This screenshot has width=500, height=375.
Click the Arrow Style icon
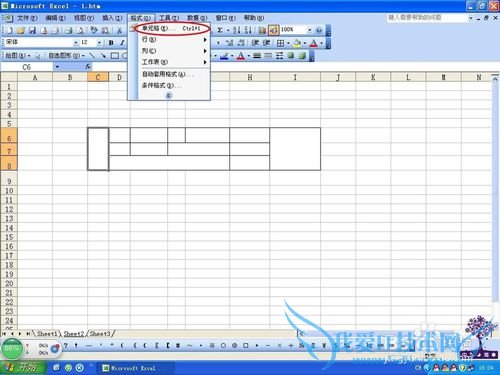click(x=280, y=56)
